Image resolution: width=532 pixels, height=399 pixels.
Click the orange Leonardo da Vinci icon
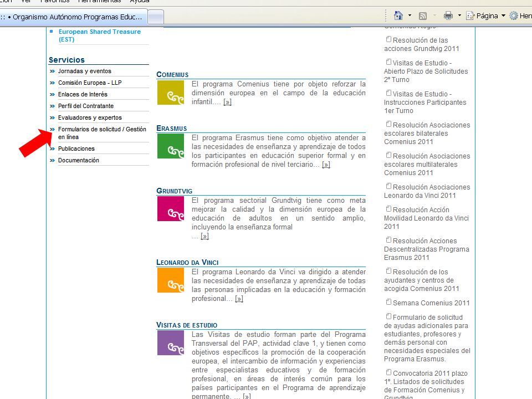tap(171, 280)
